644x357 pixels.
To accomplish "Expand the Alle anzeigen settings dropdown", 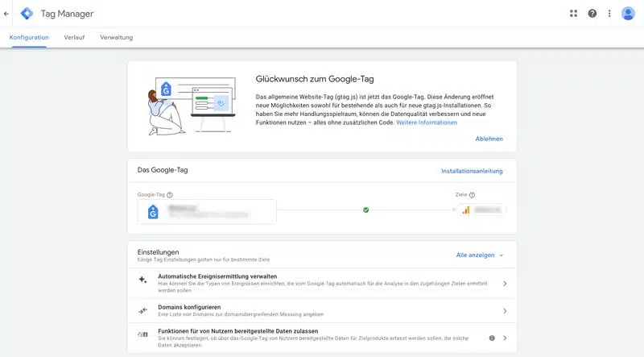I will 480,255.
